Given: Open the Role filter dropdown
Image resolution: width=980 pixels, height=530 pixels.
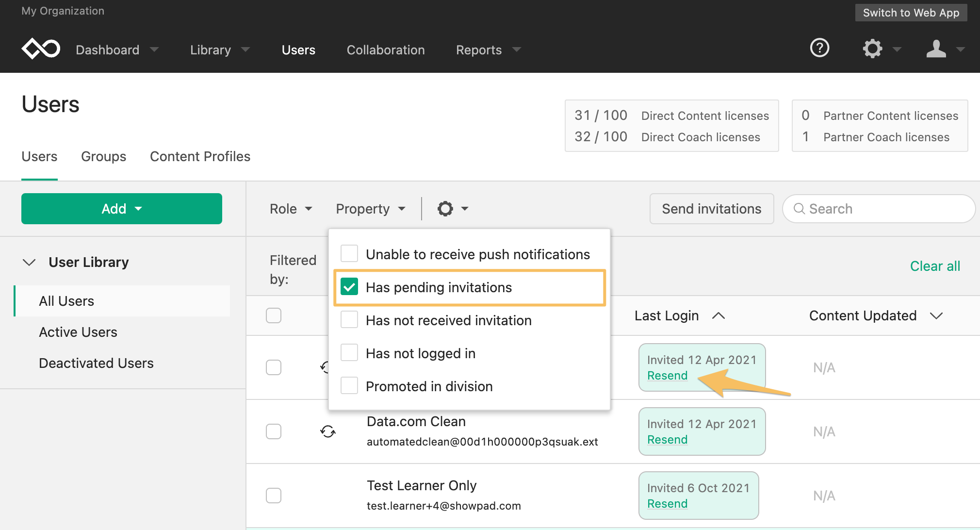Looking at the screenshot, I should click(291, 209).
